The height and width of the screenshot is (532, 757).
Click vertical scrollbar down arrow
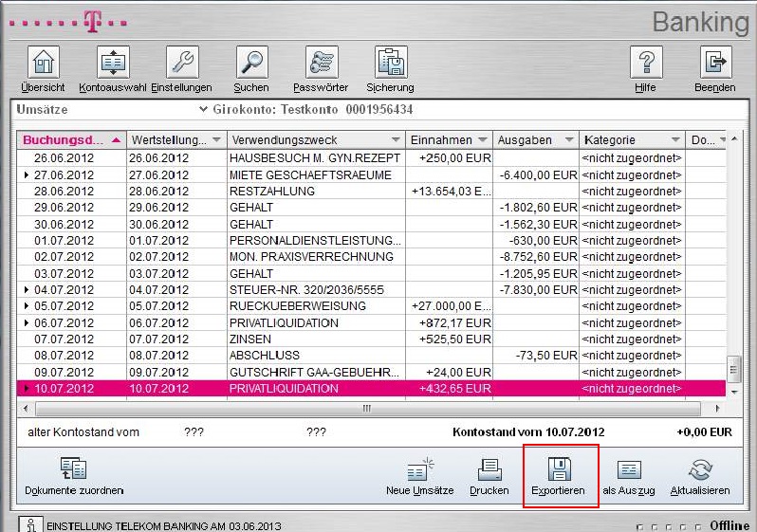pyautogui.click(x=734, y=392)
